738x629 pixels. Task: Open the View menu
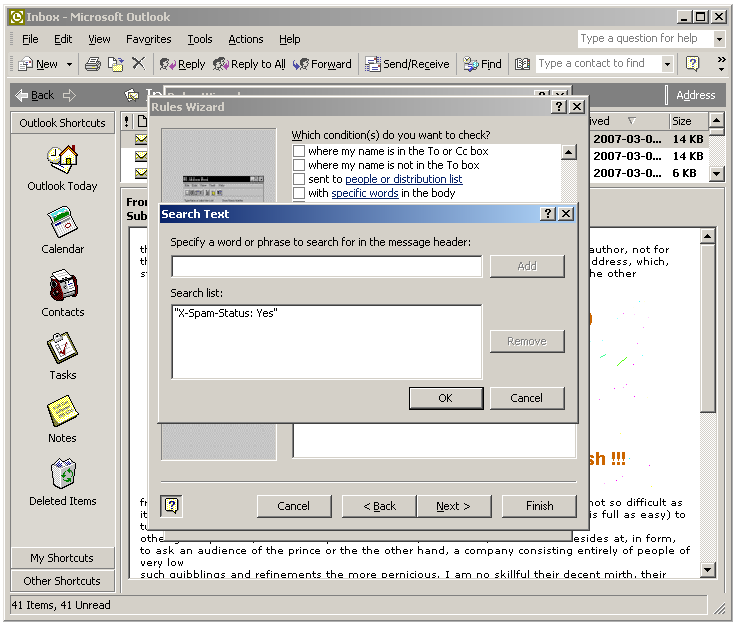click(99, 40)
